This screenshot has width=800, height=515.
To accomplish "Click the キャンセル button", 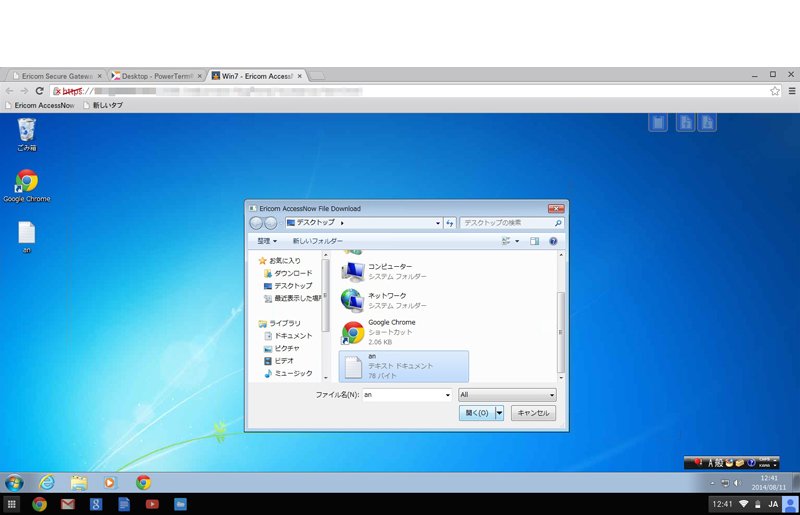I will point(533,412).
